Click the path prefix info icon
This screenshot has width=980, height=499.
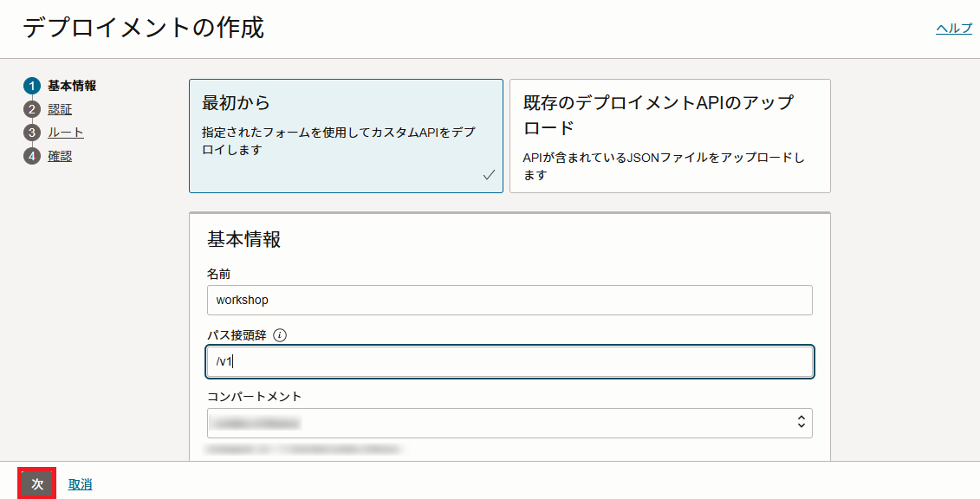point(280,335)
